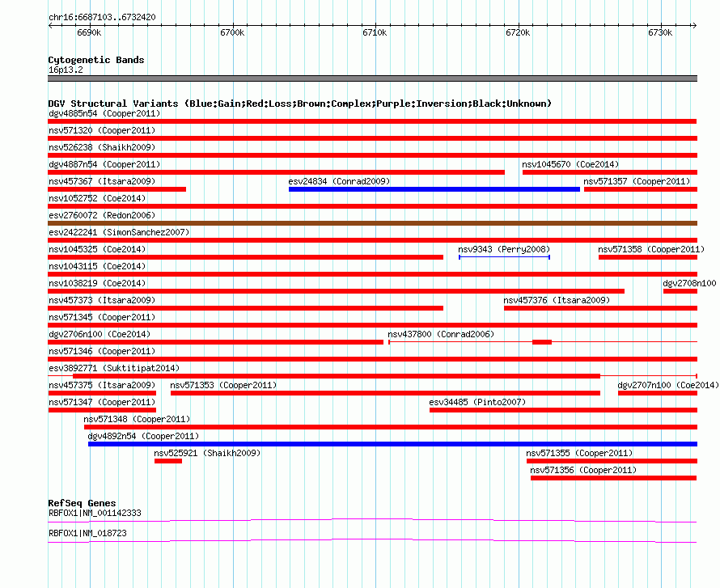720x588 pixels.
Task: Click the thin blue nsv9343 bar
Action: coord(504,257)
